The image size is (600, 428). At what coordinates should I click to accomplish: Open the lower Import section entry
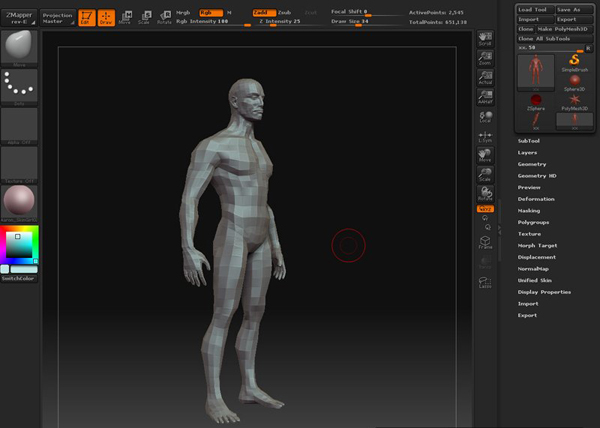528,304
